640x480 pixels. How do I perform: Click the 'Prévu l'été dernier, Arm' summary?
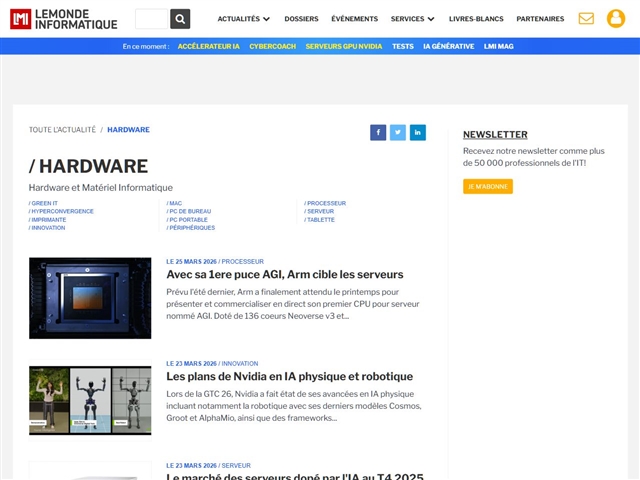point(293,304)
